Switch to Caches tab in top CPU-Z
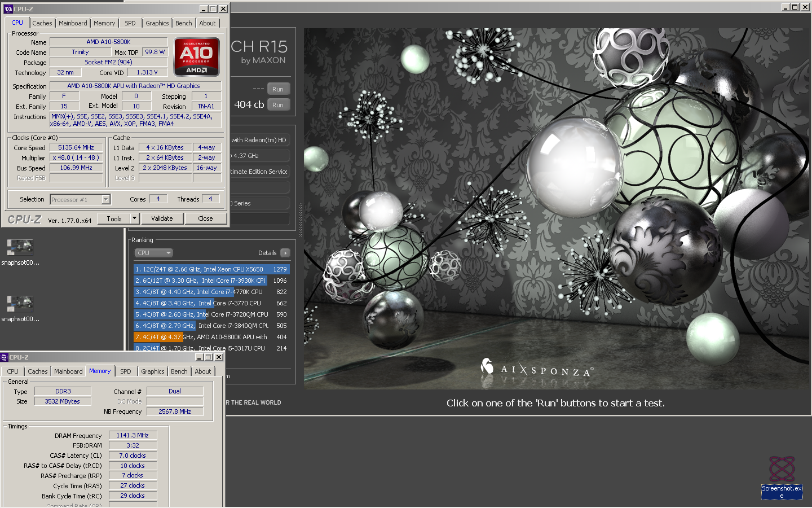The image size is (812, 508). tap(42, 23)
